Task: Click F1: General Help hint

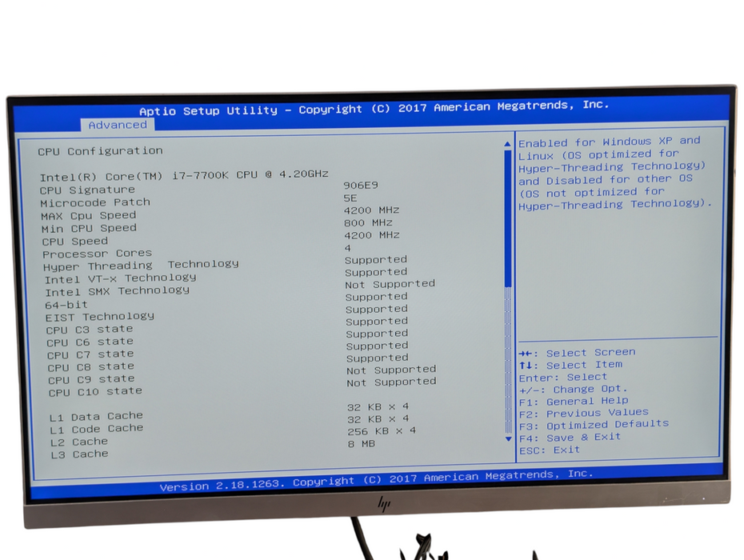Action: [574, 402]
